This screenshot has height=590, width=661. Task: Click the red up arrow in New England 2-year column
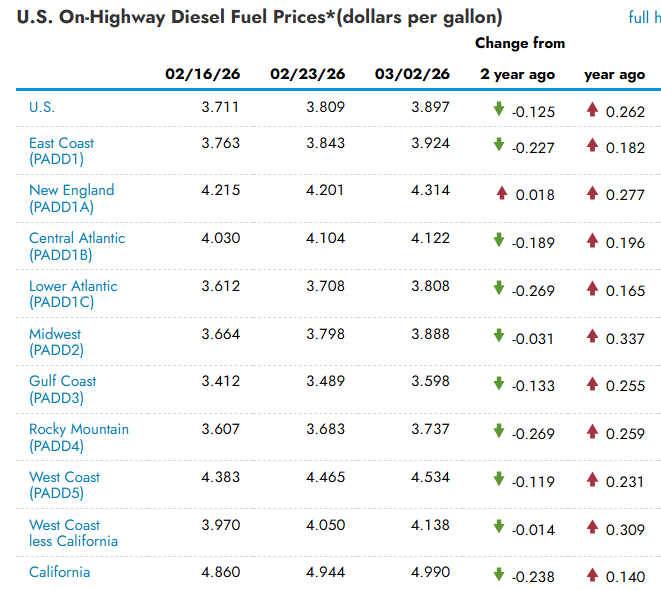502,193
